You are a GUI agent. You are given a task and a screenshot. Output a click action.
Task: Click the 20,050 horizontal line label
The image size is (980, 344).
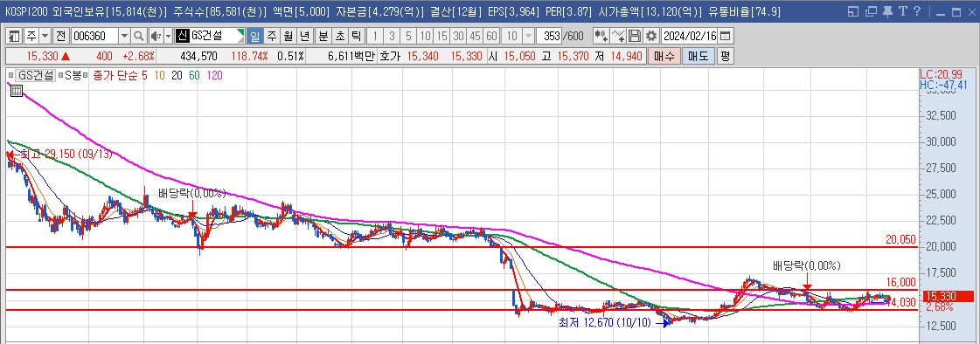(x=900, y=239)
